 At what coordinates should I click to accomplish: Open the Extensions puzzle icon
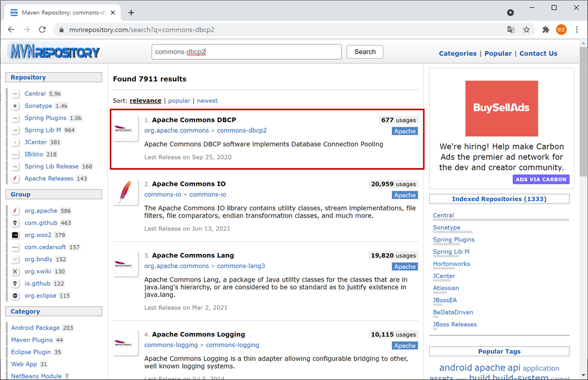pos(546,29)
